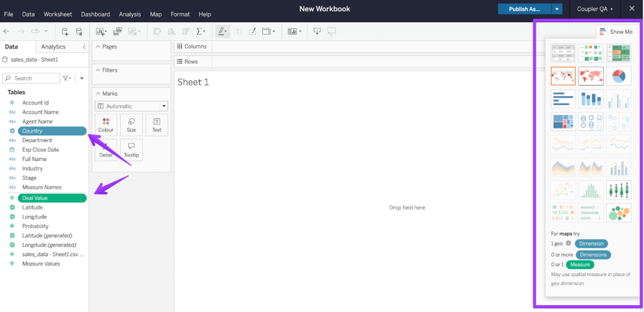Viewport: 644px width, 312px height.
Task: Open the Fit view dropdown
Action: [269, 31]
